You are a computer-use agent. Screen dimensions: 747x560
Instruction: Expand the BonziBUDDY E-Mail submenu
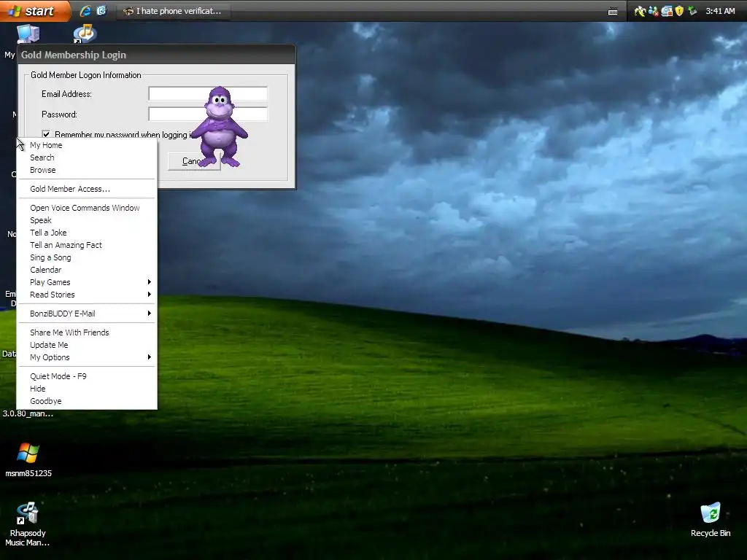[87, 314]
